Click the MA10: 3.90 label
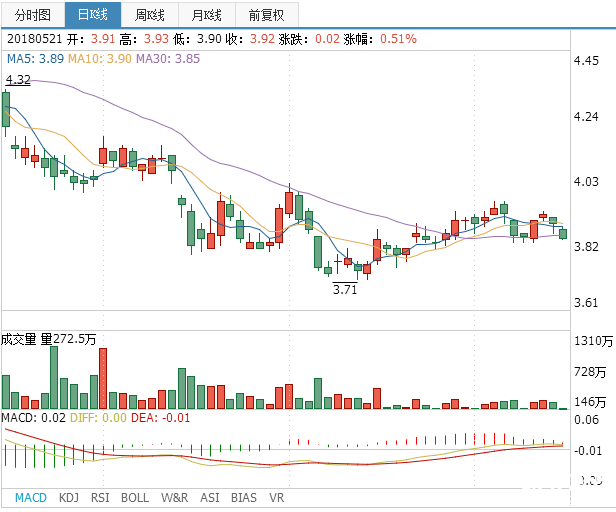This screenshot has height=512, width=616. (100, 59)
